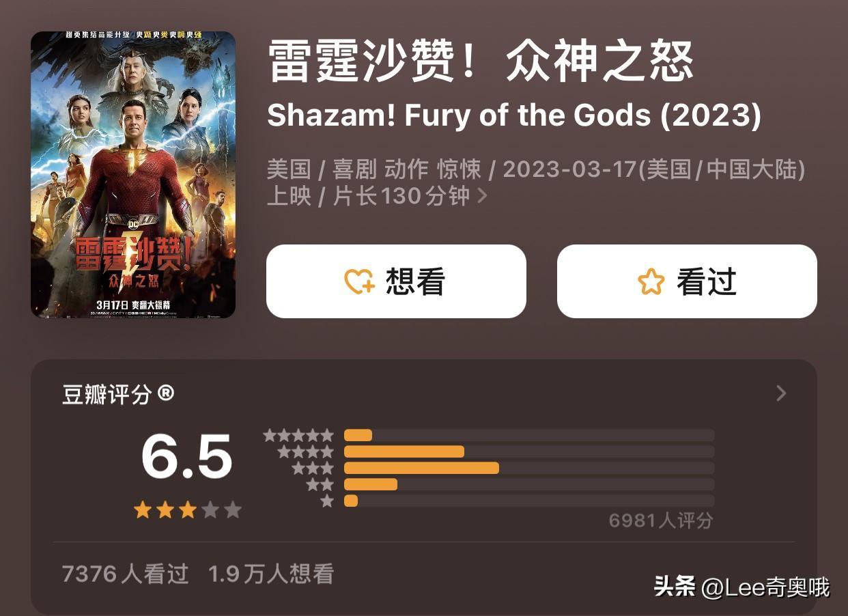Mark movie as 想看
The width and height of the screenshot is (848, 616).
pos(396,281)
